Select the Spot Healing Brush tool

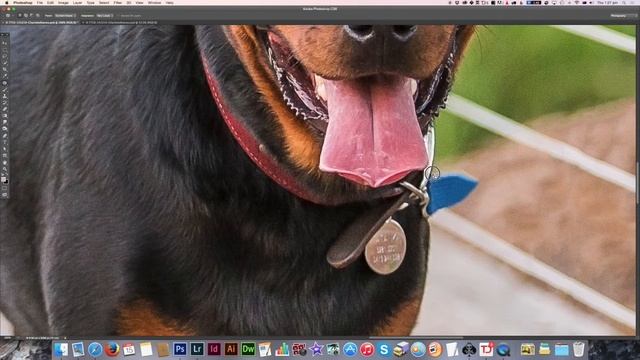pyautogui.click(x=4, y=83)
